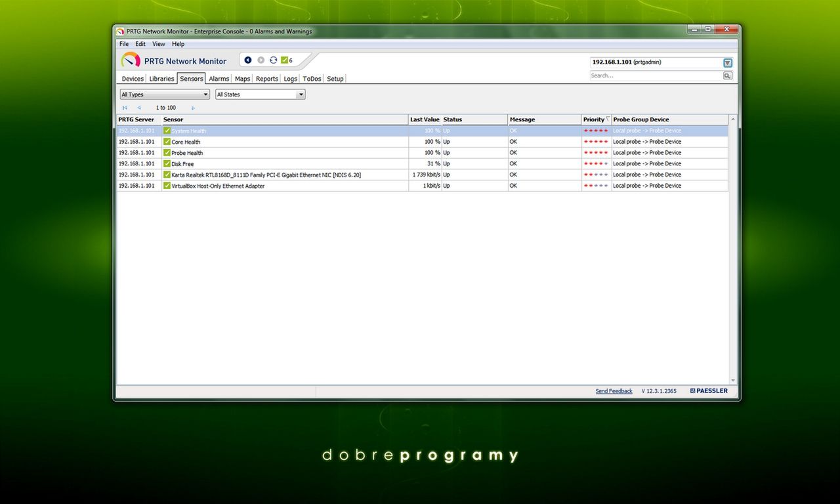Screen dimensions: 840x504
Task: Jump to first page of sensors
Action: click(x=125, y=108)
